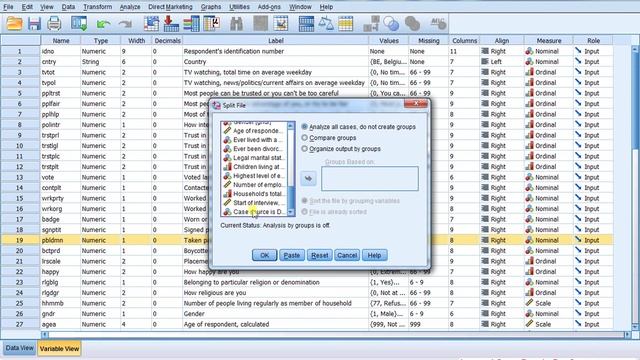The image size is (640, 360).
Task: Click the move-variable arrow button in Split File
Action: (309, 178)
